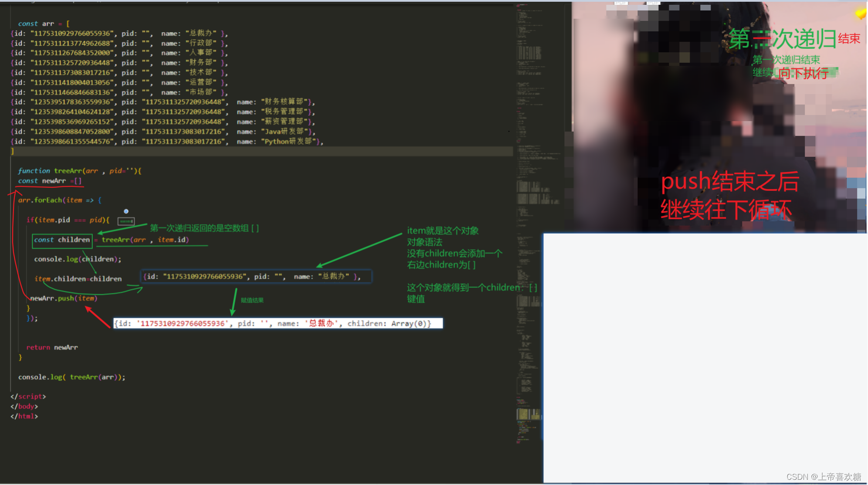
Task: Click the name "Python研发部" in its row
Action: (289, 141)
